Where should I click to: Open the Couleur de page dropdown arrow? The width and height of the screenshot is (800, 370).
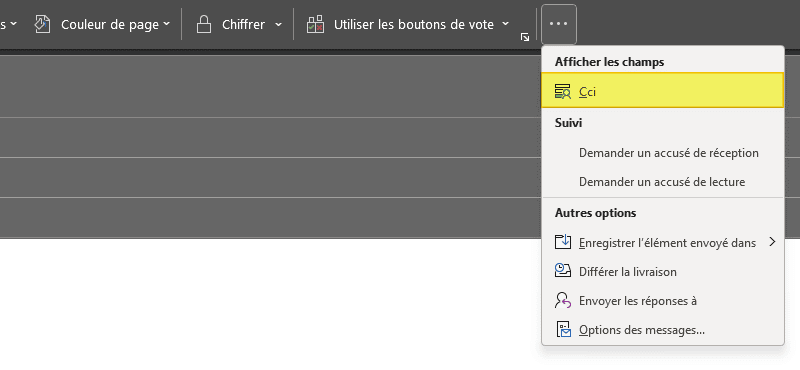point(166,24)
